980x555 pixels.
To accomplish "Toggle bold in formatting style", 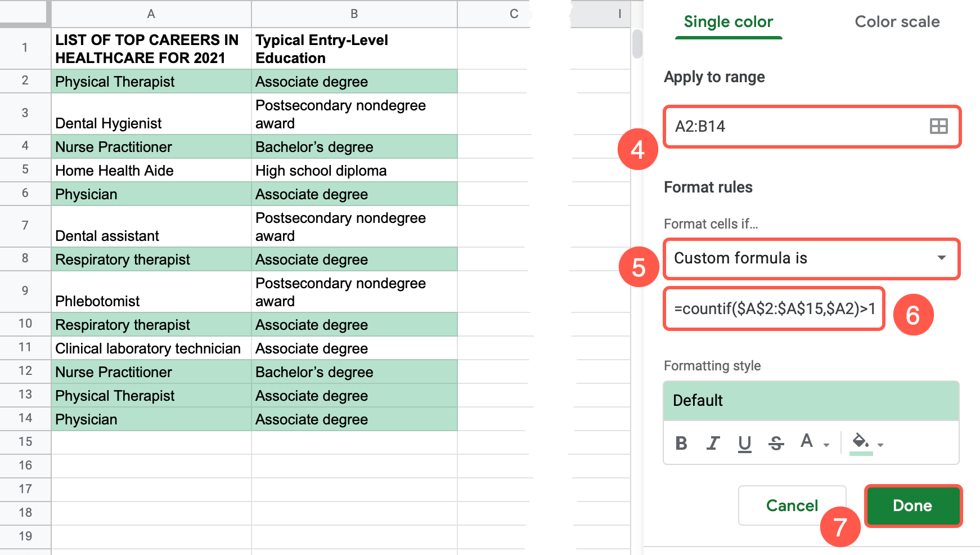I will point(681,444).
